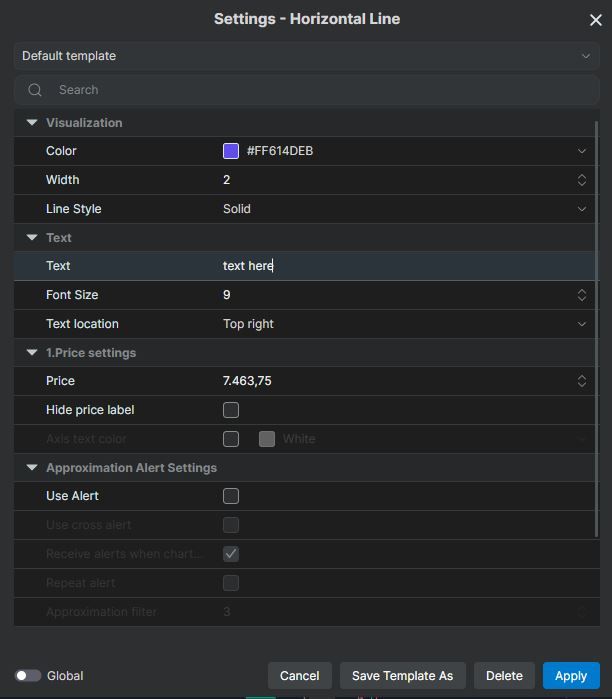Click the Apply button

(x=571, y=676)
